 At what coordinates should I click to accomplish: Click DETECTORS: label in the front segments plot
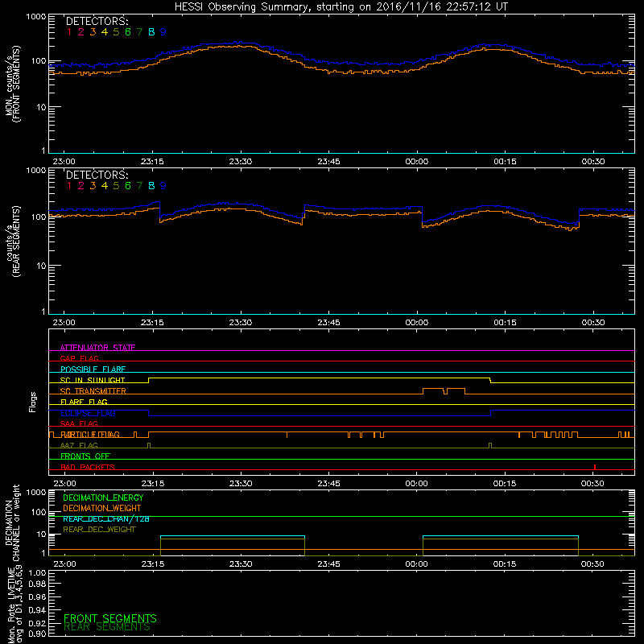pos(97,21)
